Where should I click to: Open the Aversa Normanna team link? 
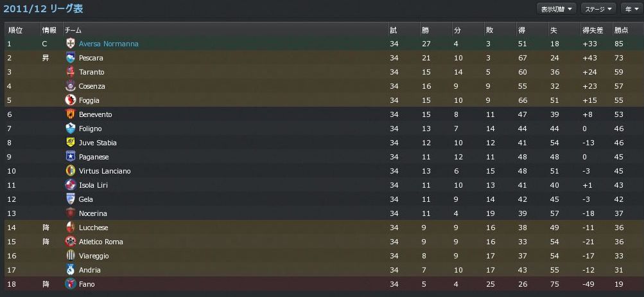pos(109,44)
